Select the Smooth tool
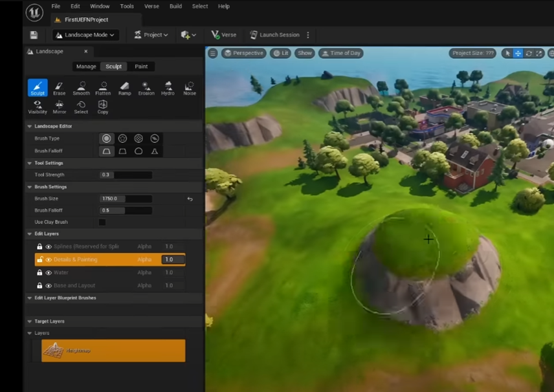554x392 pixels. click(82, 88)
